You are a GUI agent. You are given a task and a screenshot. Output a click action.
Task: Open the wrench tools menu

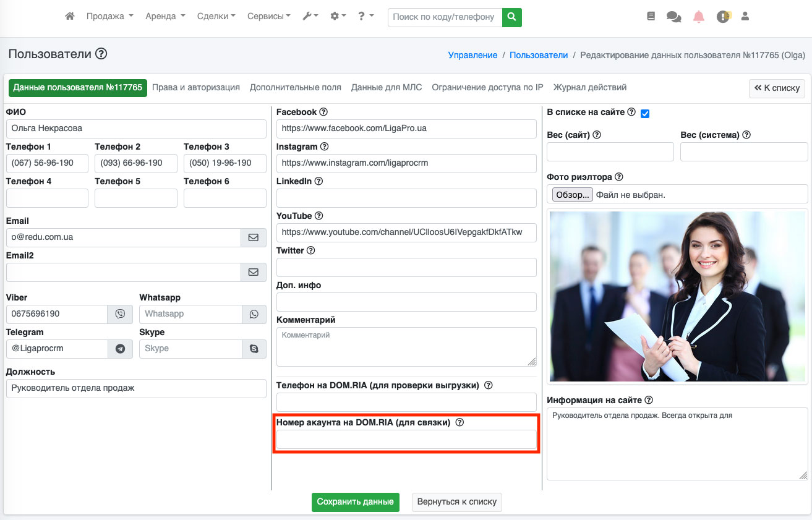pyautogui.click(x=310, y=17)
